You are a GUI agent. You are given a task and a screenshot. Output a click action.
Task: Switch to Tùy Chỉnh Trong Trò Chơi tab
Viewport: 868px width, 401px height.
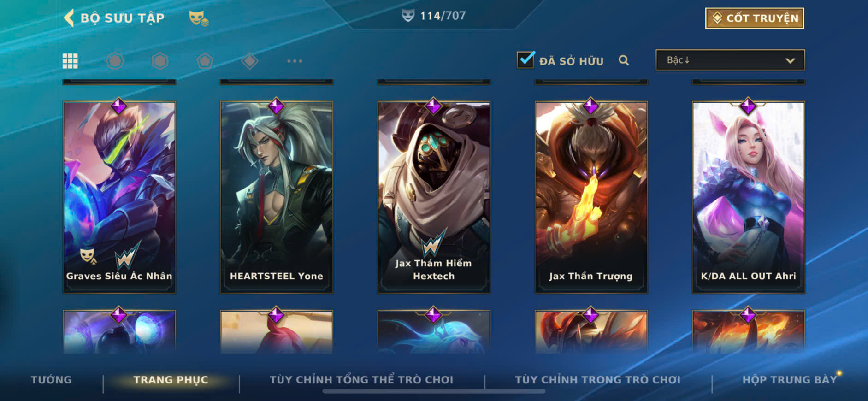597,380
